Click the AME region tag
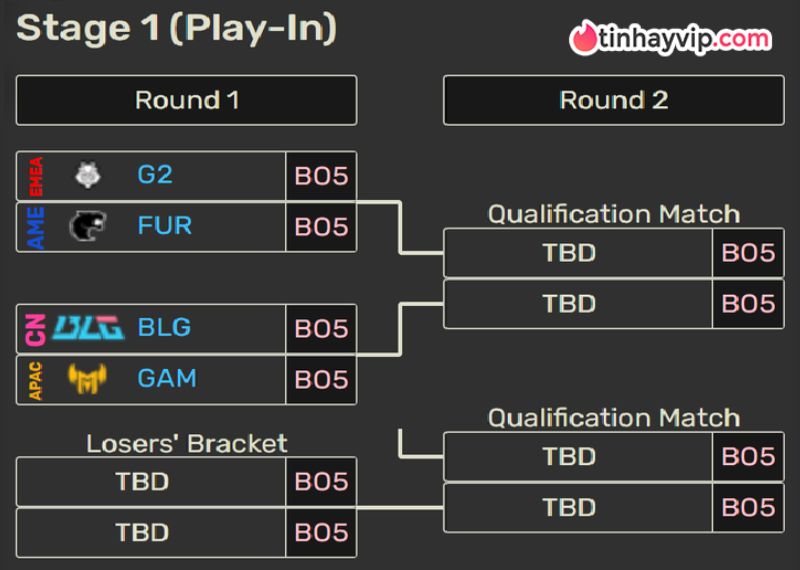Viewport: 800px width, 570px height. [36, 228]
